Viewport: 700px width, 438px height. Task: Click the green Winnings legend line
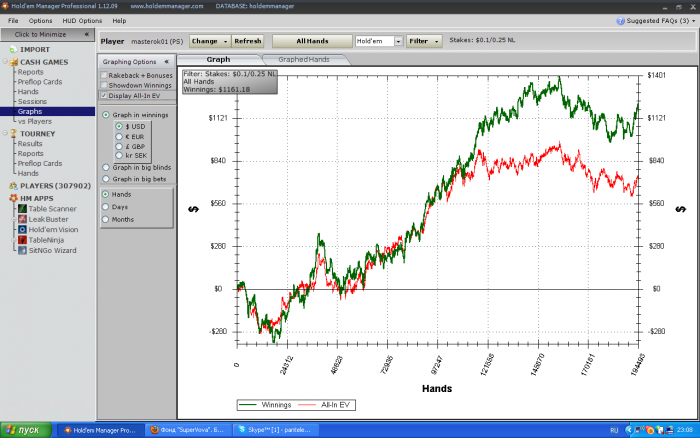[251, 405]
